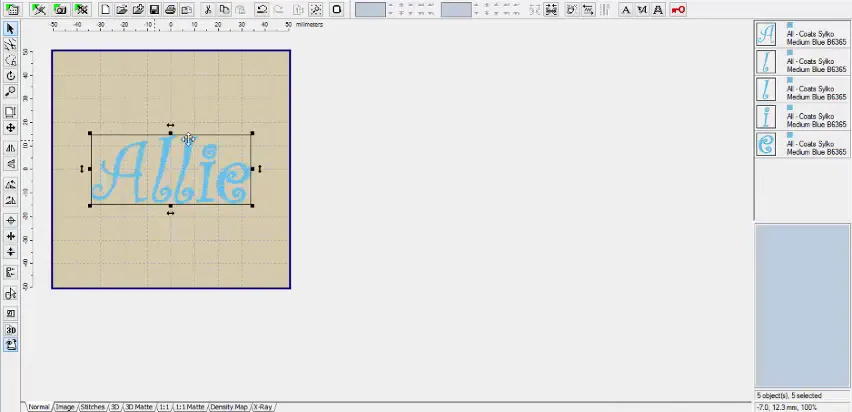
Task: Switch to the 3D view tab
Action: click(115, 407)
